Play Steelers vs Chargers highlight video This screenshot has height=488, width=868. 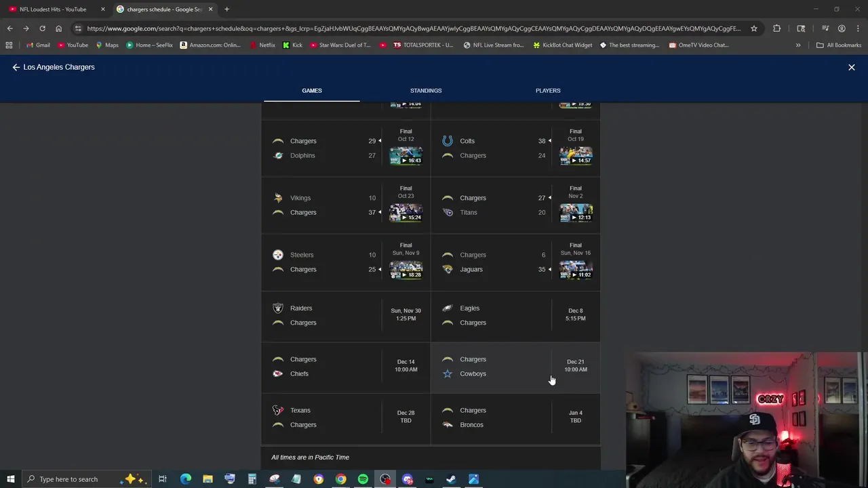pos(406,269)
